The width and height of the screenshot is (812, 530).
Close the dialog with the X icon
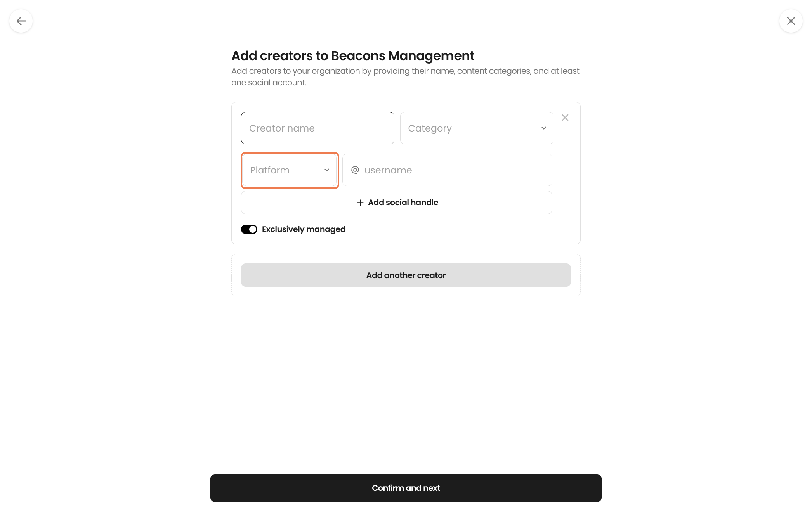click(x=791, y=21)
